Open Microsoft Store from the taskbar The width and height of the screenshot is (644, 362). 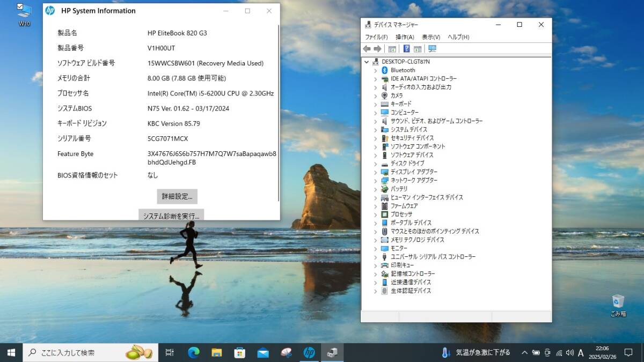(240, 352)
